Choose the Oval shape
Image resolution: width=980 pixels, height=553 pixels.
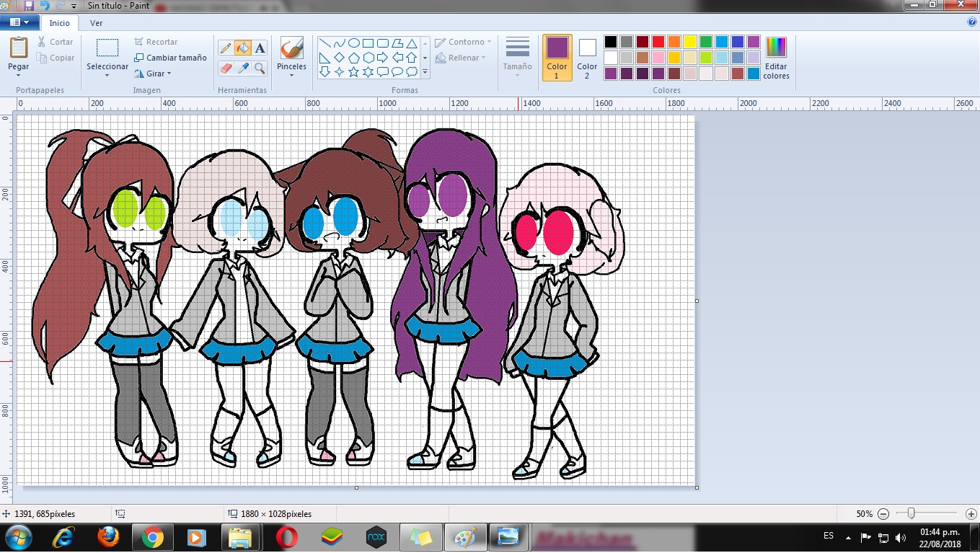(354, 43)
